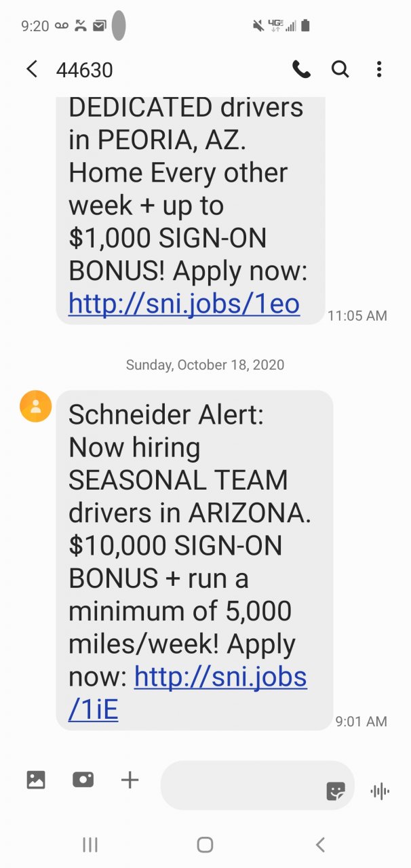This screenshot has width=411, height=868.
Task: Expand attachments with the plus icon
Action: tap(130, 780)
